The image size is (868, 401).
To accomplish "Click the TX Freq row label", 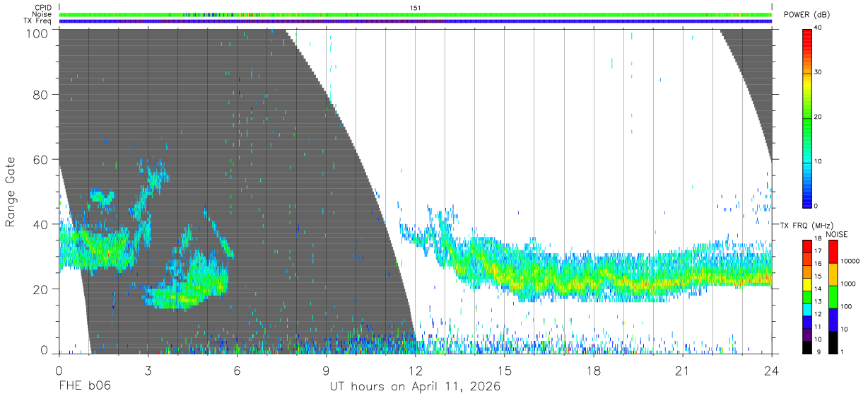I will click(x=39, y=21).
